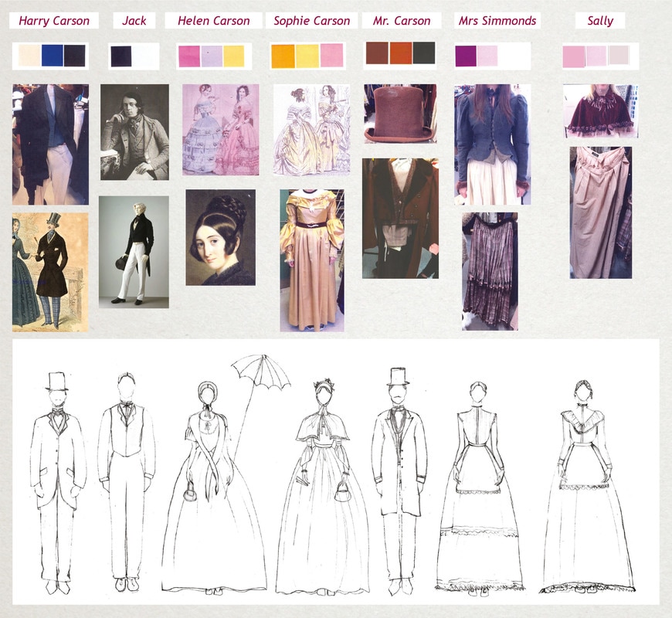Open Mr. Carson's brown coat and waistcoat photo
This screenshot has width=672, height=618.
[x=400, y=219]
